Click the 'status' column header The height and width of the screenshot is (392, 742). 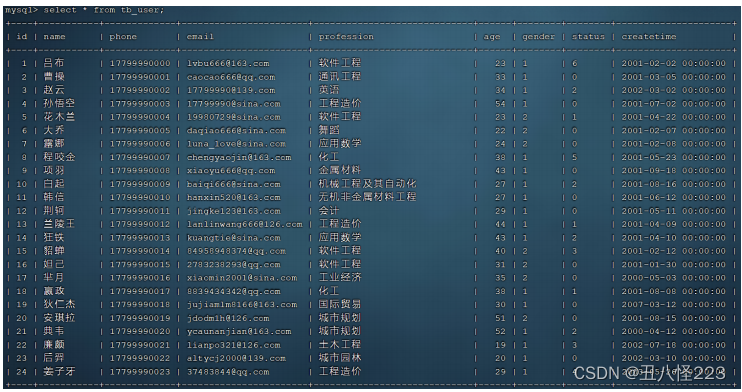(588, 36)
